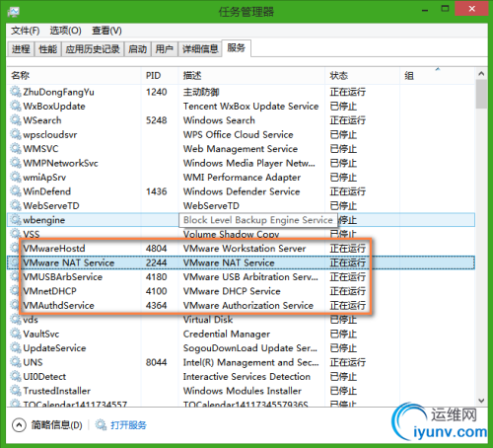Image resolution: width=493 pixels, height=448 pixels.
Task: Switch to the 进程 tab
Action: (x=21, y=49)
